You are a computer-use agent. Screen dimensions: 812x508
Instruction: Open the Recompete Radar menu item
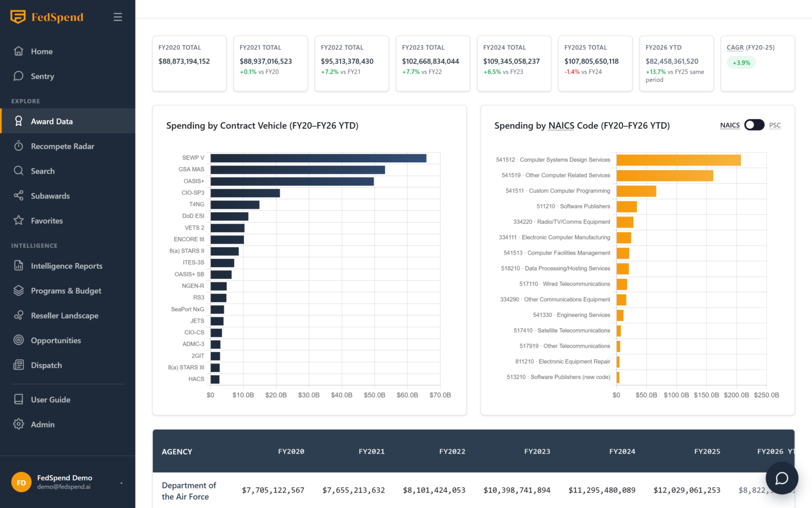coord(68,146)
